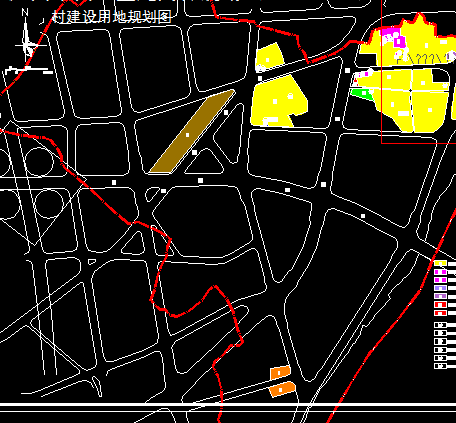The image size is (456, 423).
Task: Select the scale bar beneath the north arrow
Action: [x=29, y=70]
